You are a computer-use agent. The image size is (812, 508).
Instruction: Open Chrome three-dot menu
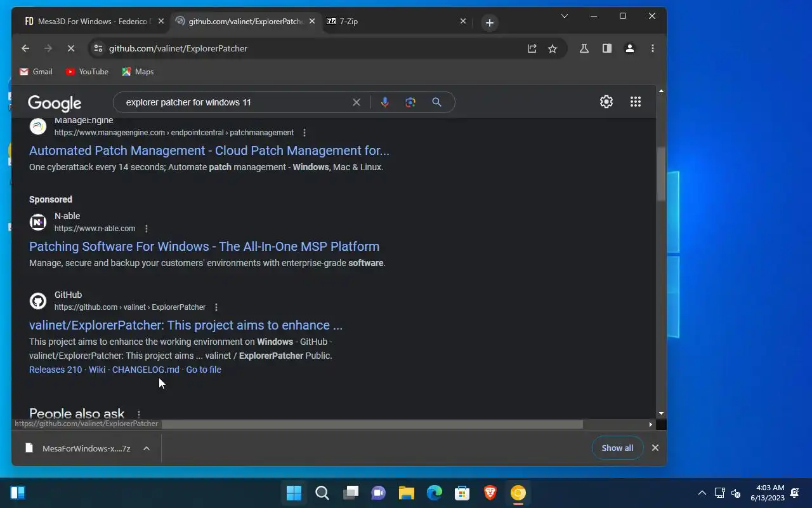pyautogui.click(x=653, y=48)
